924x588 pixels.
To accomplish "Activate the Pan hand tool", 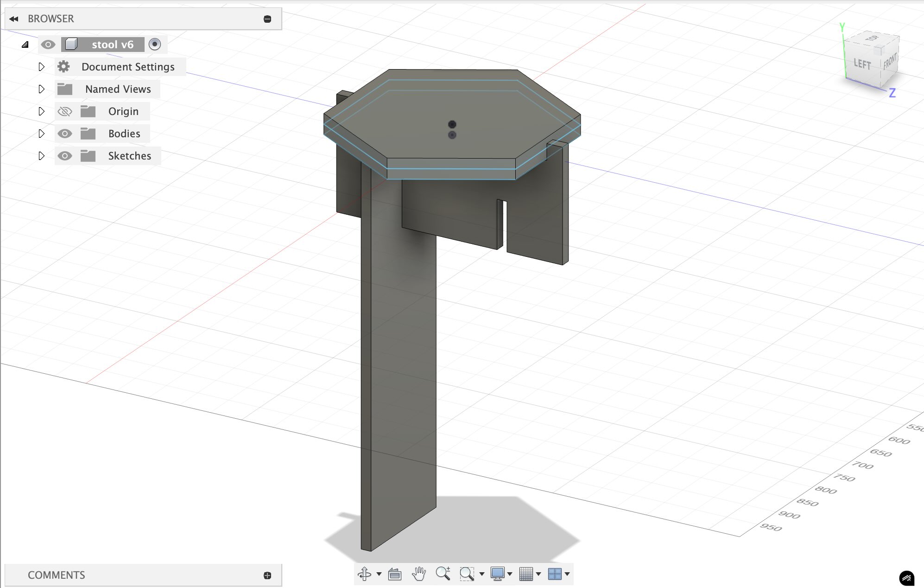I will click(418, 574).
